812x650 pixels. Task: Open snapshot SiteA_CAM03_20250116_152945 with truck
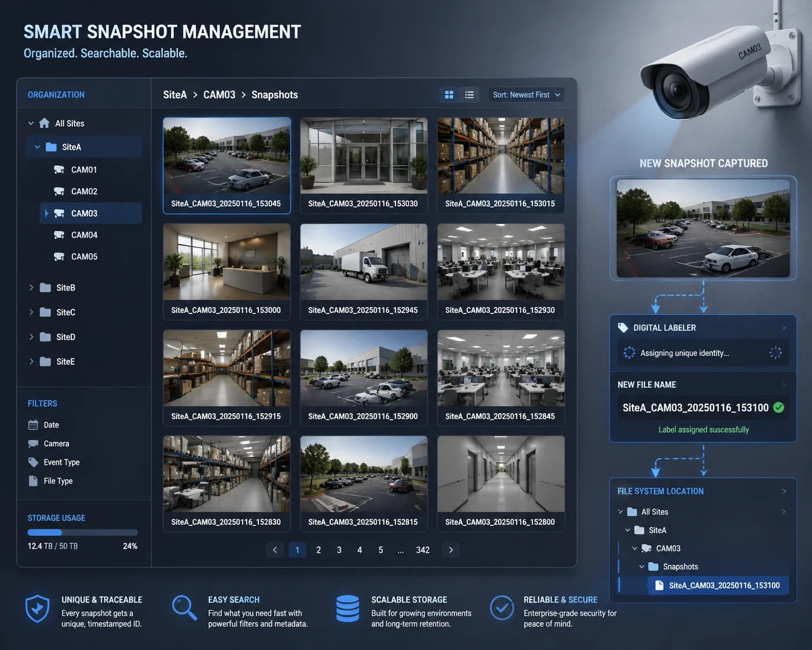coord(364,272)
